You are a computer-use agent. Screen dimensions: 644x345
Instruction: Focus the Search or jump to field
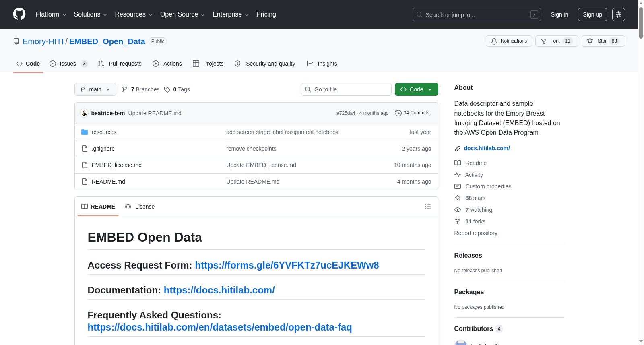(x=477, y=14)
